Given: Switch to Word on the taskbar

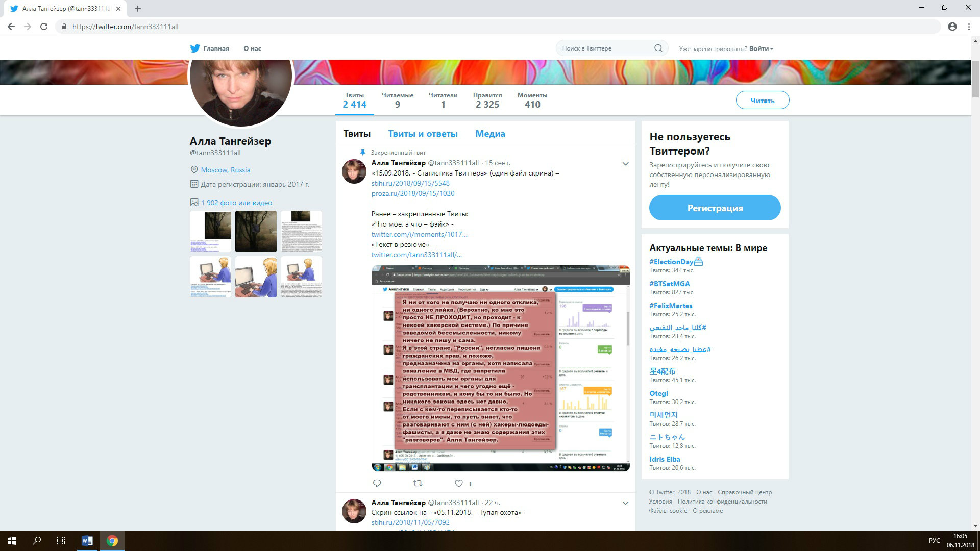Looking at the screenshot, I should [x=87, y=541].
